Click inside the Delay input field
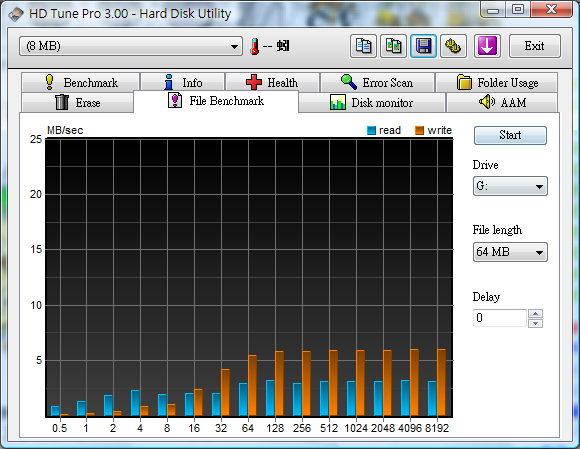This screenshot has width=580, height=449. point(499,318)
